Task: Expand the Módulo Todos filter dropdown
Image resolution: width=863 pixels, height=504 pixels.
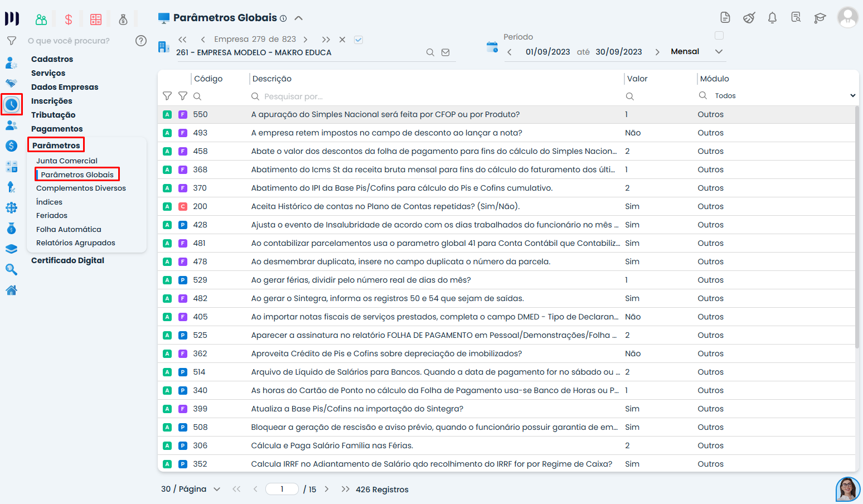Action: [x=852, y=96]
